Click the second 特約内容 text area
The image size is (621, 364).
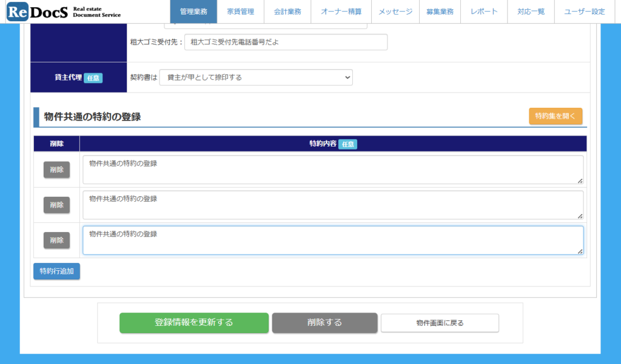[333, 205]
